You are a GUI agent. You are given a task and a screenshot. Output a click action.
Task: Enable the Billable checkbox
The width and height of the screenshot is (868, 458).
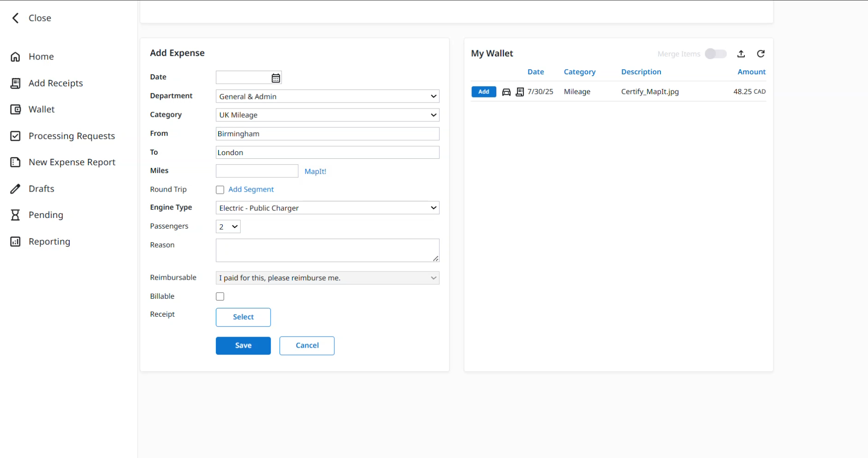[x=220, y=296]
